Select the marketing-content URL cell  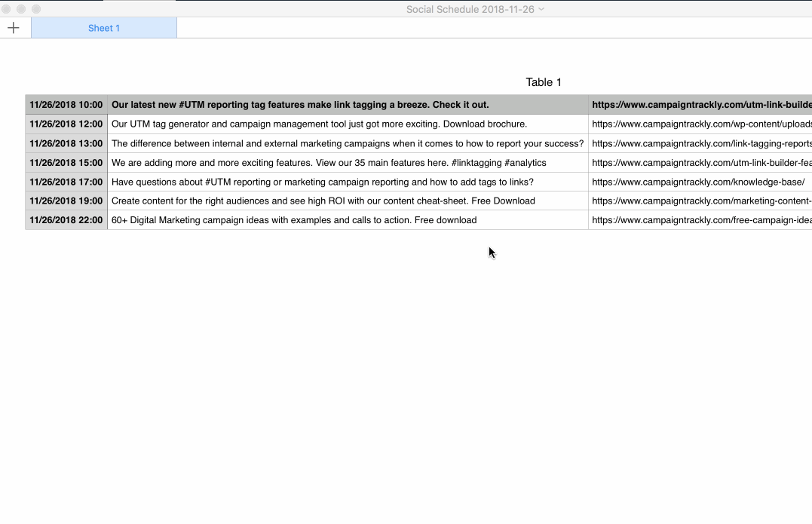click(x=700, y=201)
